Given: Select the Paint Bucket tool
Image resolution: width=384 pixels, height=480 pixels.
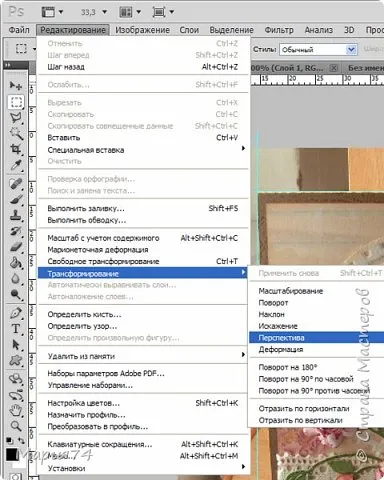Looking at the screenshot, I should pos(16,263).
